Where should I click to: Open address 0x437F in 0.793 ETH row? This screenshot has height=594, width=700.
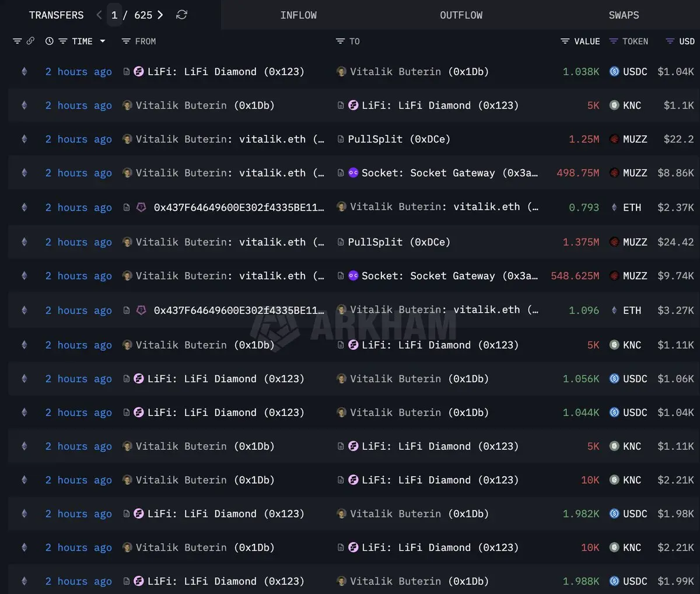239,208
